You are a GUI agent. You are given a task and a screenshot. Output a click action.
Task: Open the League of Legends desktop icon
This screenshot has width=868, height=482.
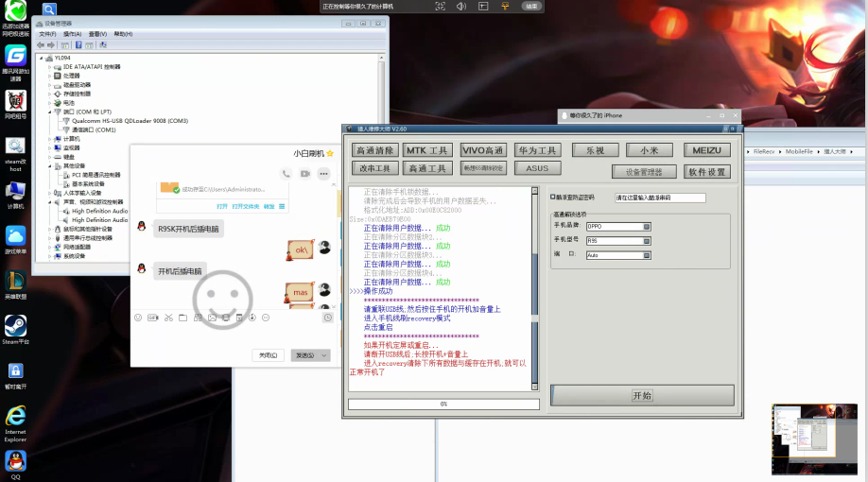tap(15, 284)
